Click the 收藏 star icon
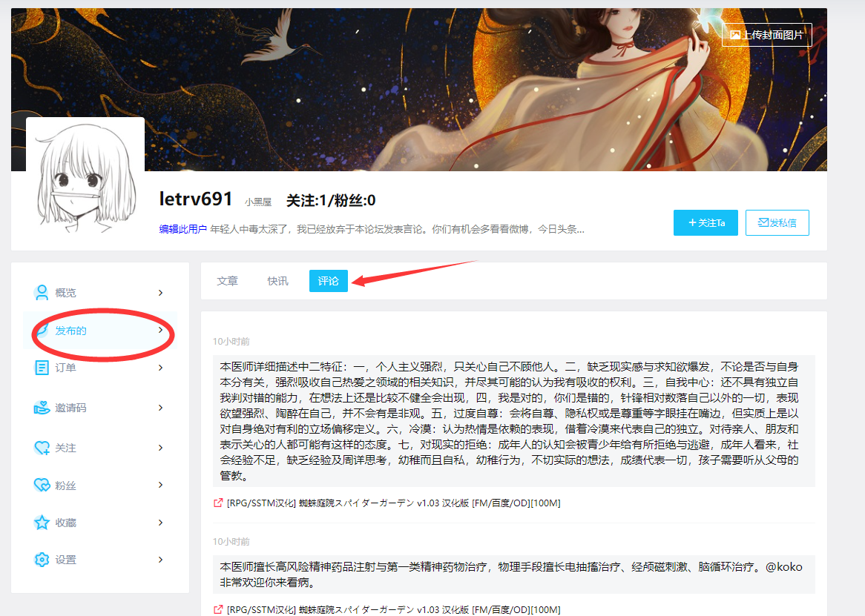Image resolution: width=865 pixels, height=616 pixels. (x=42, y=523)
